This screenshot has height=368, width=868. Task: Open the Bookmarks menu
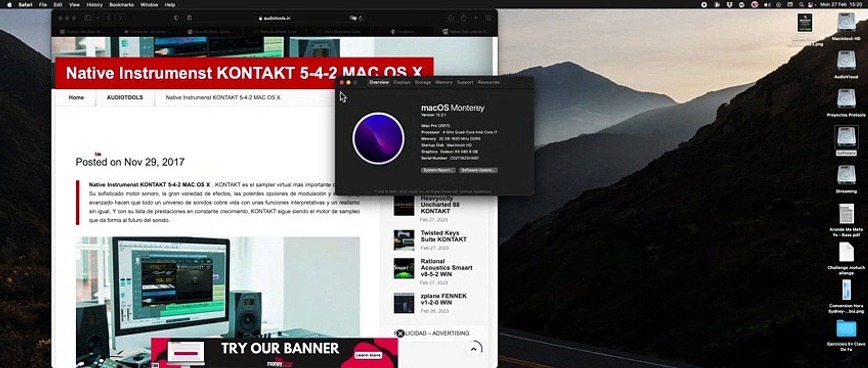(121, 5)
